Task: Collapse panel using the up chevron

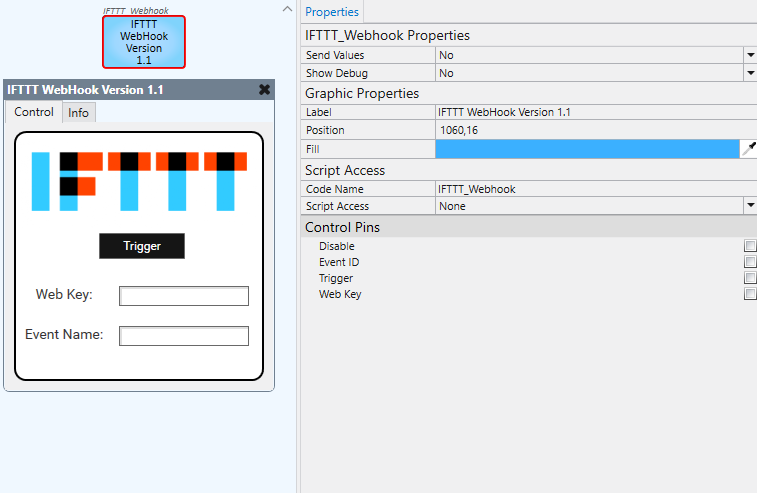Action: coord(287,9)
